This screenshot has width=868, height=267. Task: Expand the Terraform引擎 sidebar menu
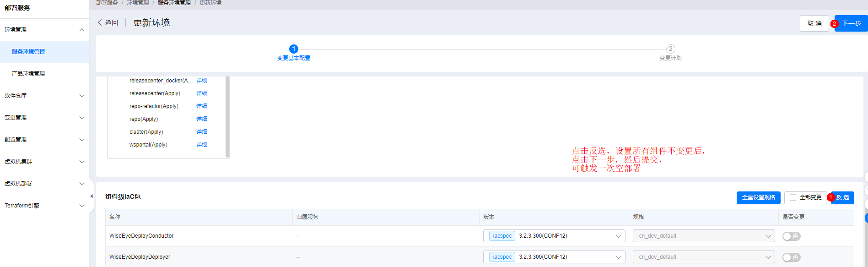pos(82,206)
